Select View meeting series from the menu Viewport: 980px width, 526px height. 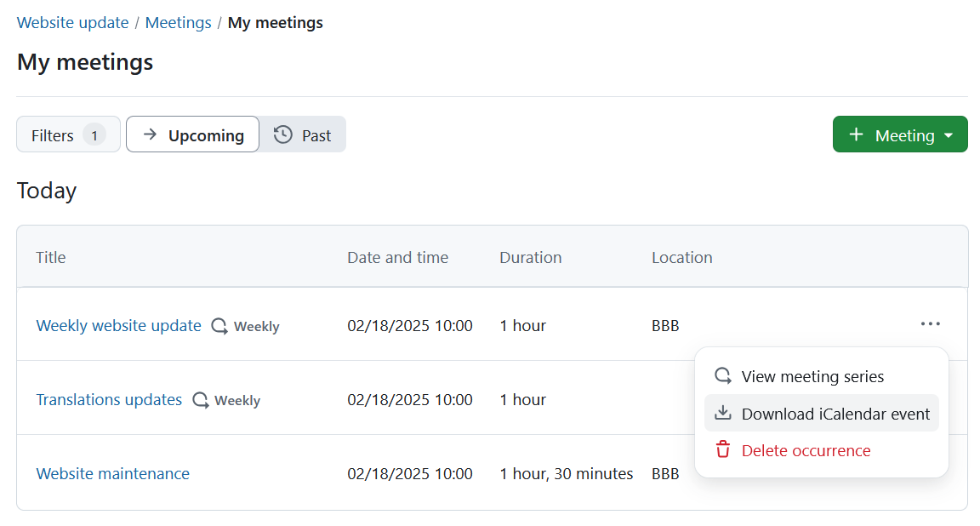point(813,375)
